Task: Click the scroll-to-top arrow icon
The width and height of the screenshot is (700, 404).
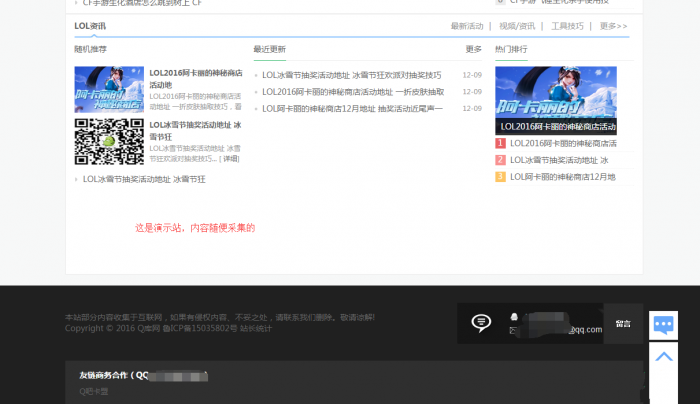Action: tap(663, 355)
